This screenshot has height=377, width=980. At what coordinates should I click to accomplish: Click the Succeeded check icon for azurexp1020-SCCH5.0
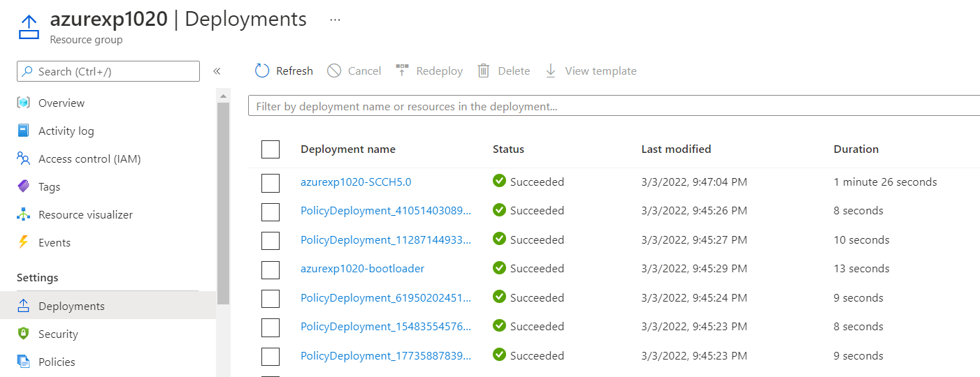[499, 181]
